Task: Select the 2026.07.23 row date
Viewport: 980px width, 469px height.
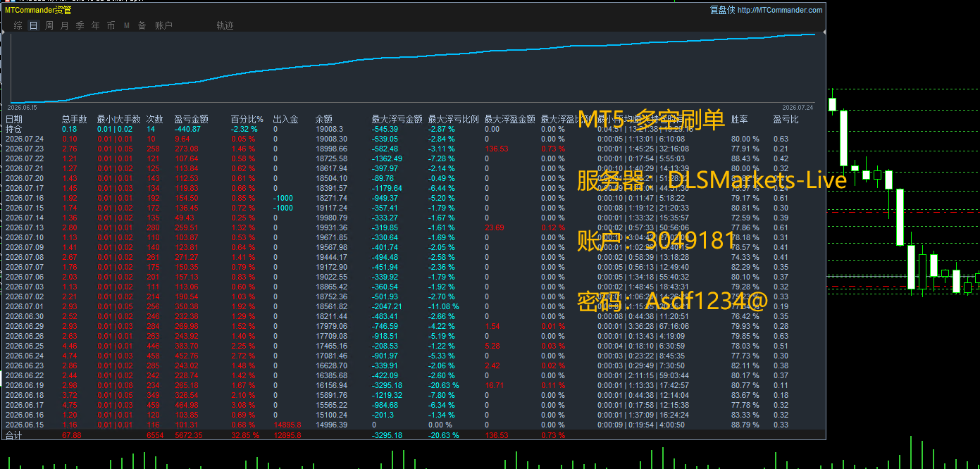Action: tap(25, 149)
